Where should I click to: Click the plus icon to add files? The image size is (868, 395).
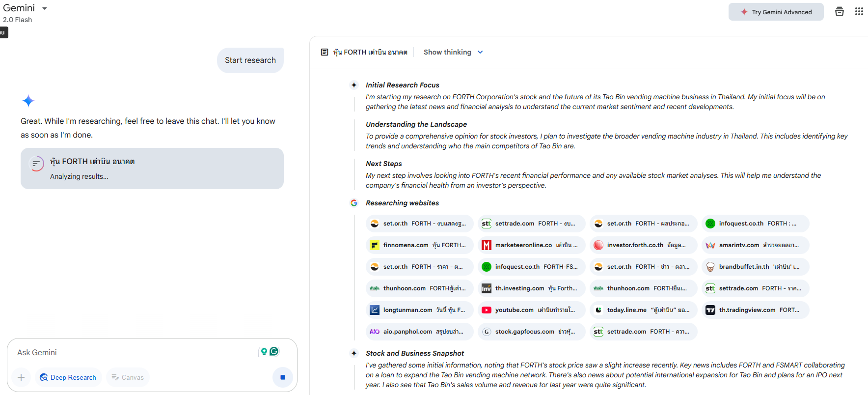[21, 377]
